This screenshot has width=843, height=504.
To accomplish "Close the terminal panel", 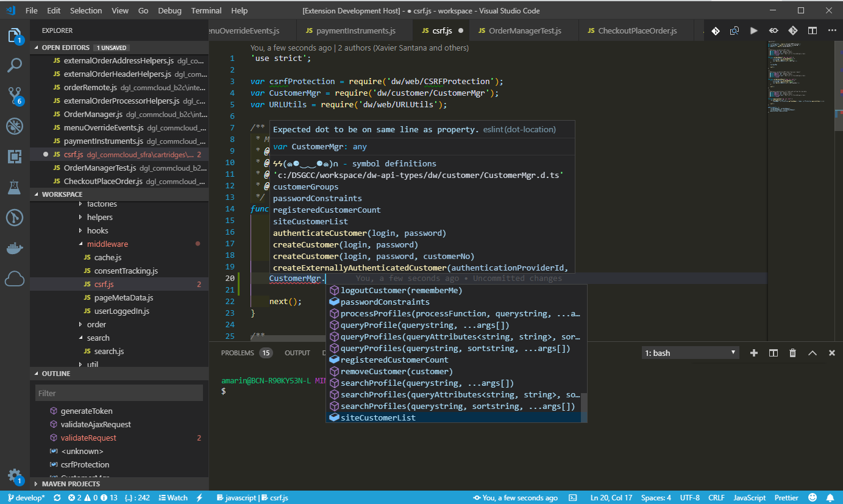I will click(x=832, y=353).
